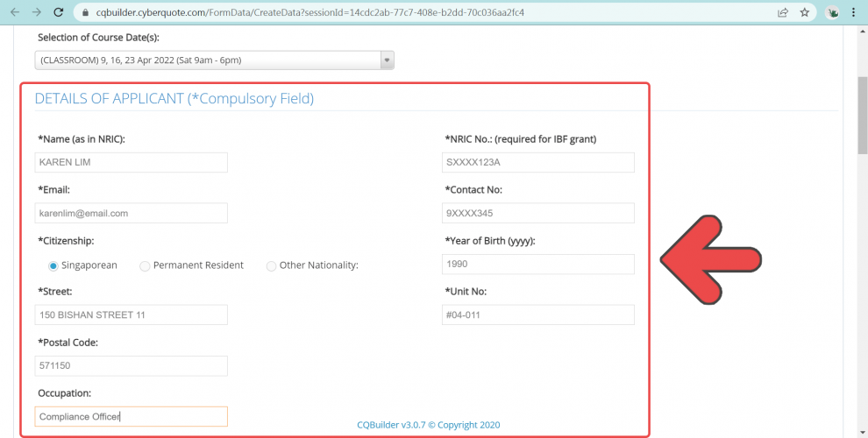This screenshot has height=438, width=868.
Task: Click the browser forward arrow
Action: [36, 13]
